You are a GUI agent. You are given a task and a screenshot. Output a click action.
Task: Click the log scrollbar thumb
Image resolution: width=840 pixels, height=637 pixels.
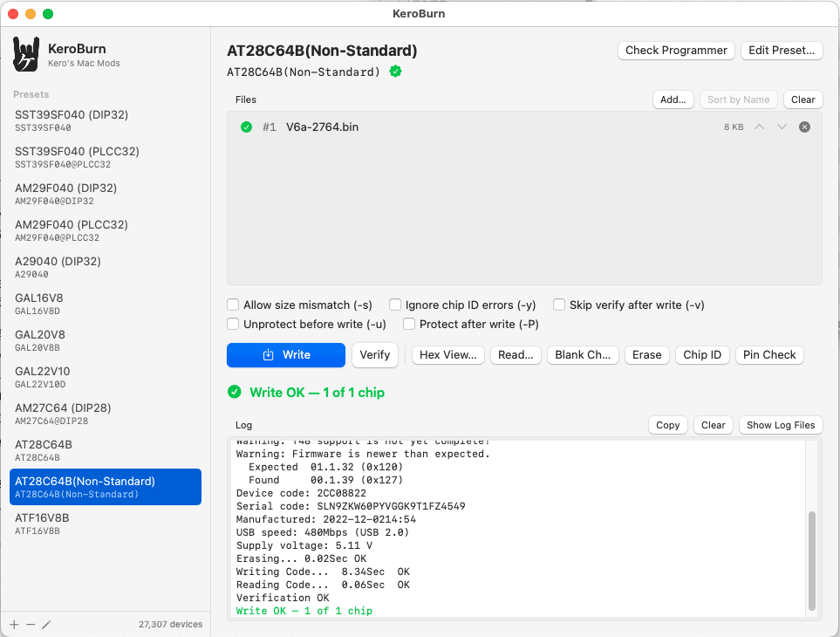coord(811,561)
